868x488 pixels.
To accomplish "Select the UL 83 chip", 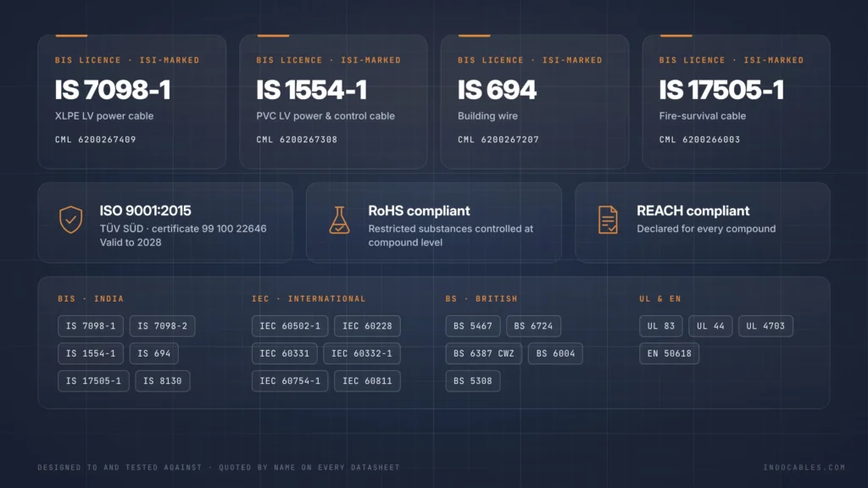I will [661, 326].
